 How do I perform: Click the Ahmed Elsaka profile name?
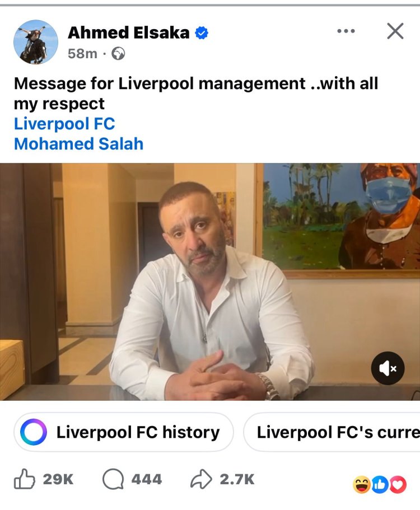[128, 32]
